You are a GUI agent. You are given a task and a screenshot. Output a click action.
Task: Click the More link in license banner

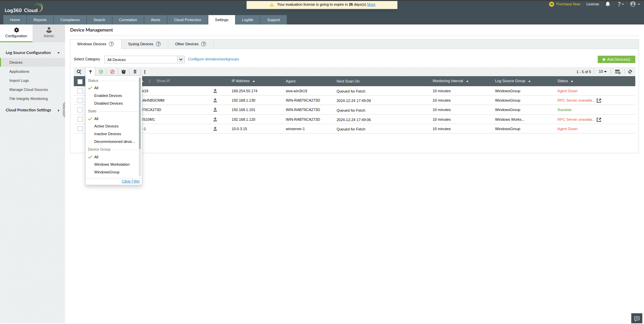371,5
